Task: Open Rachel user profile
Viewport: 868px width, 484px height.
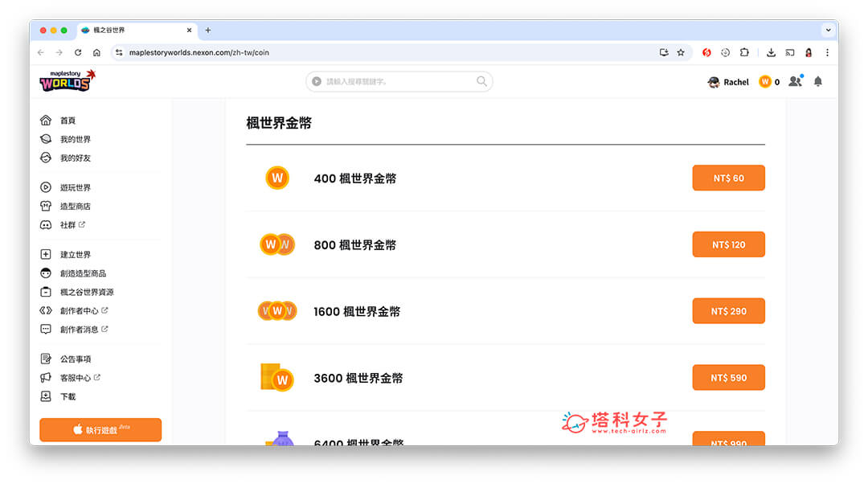Action: point(728,82)
